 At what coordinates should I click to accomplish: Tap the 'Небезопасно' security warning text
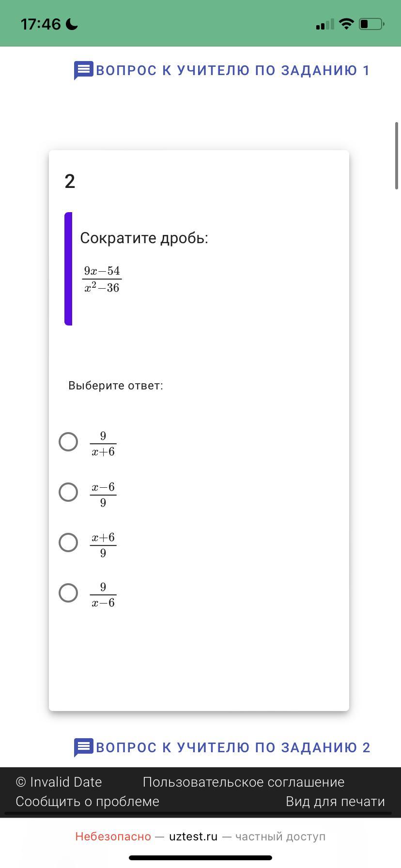click(113, 837)
